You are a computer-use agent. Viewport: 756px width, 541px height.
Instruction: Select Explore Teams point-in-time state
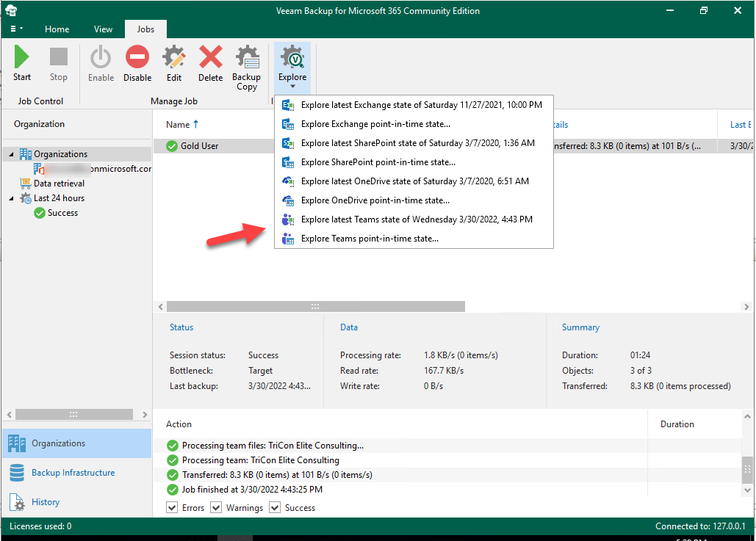[x=370, y=239]
